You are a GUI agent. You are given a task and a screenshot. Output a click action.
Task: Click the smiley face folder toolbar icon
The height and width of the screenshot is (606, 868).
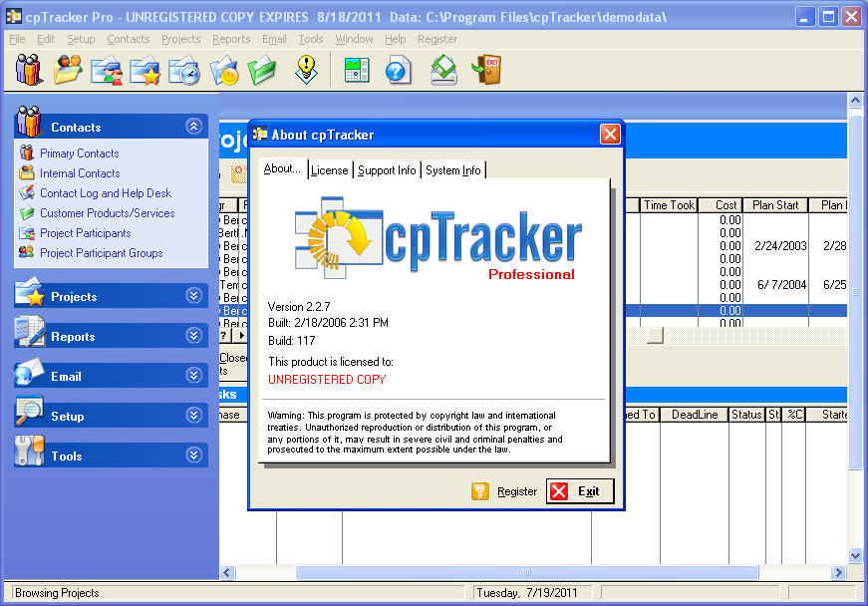224,71
